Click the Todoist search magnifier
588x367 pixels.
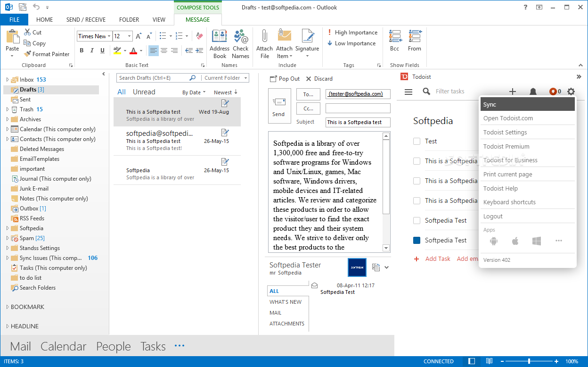426,92
